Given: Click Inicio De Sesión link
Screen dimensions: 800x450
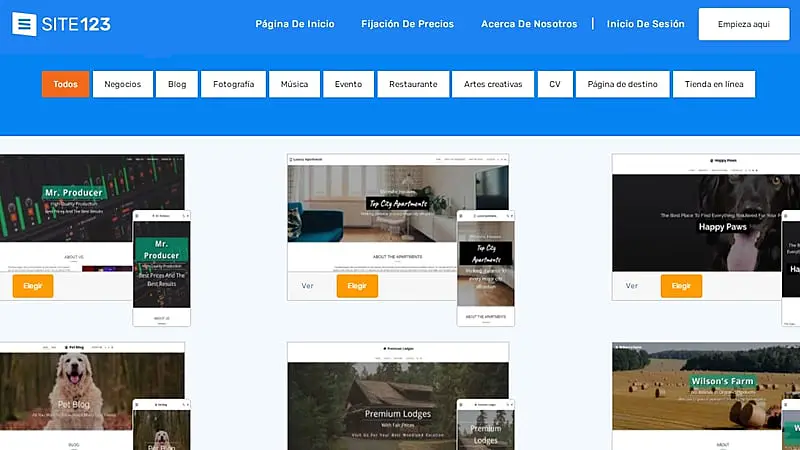Looking at the screenshot, I should coord(645,24).
